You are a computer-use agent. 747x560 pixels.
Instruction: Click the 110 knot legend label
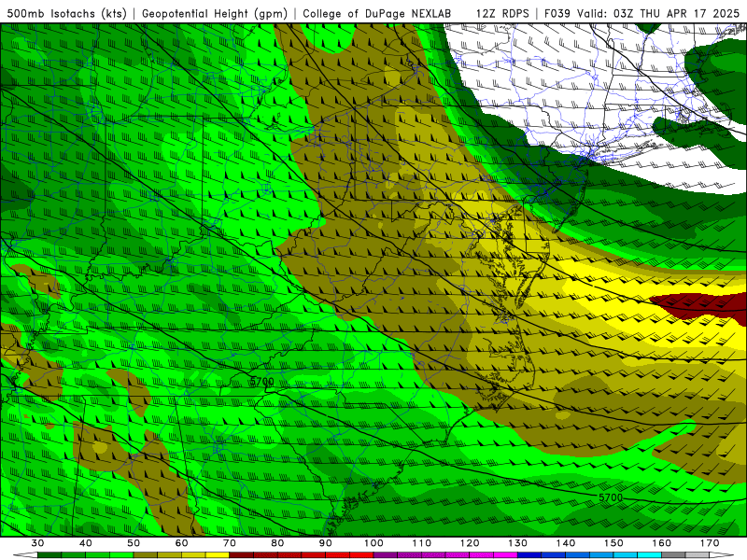point(422,543)
